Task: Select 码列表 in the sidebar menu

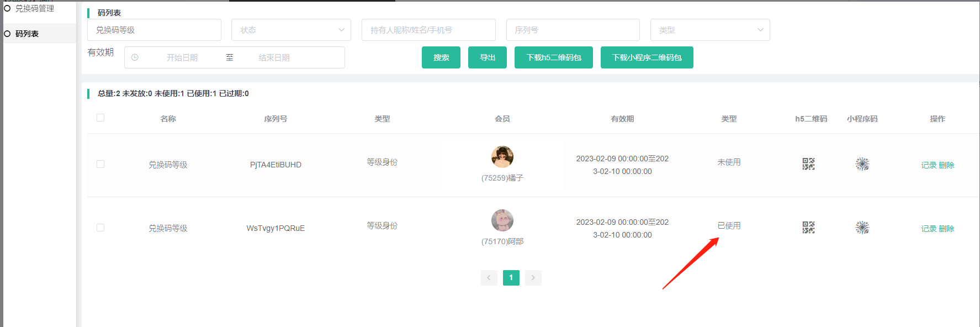Action: [27, 34]
